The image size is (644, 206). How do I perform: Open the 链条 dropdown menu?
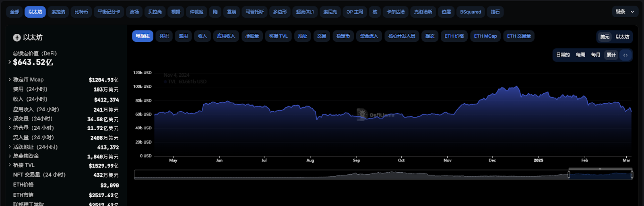[x=625, y=12]
